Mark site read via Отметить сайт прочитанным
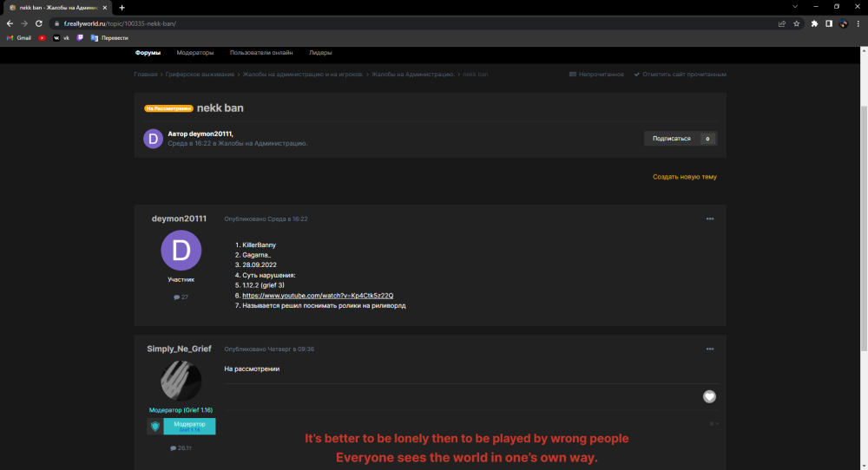 (x=680, y=75)
